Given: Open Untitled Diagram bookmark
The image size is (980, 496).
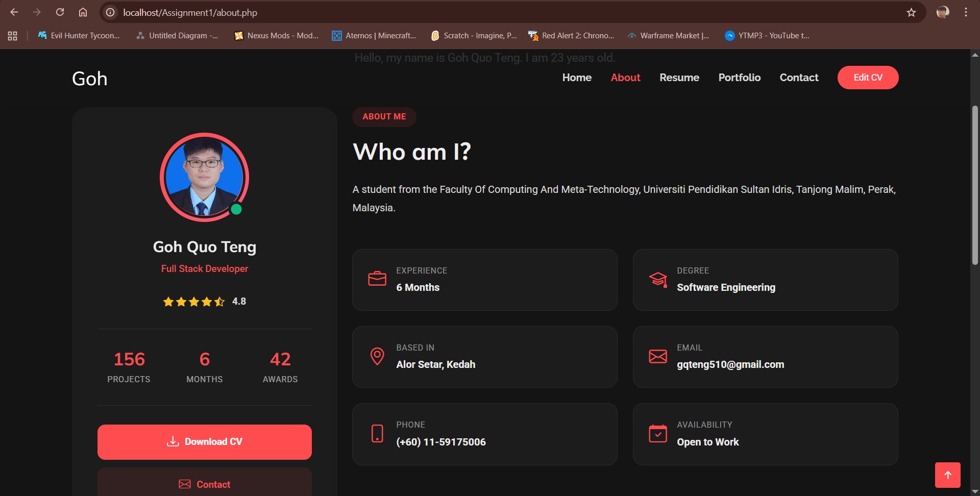Looking at the screenshot, I should coord(177,36).
